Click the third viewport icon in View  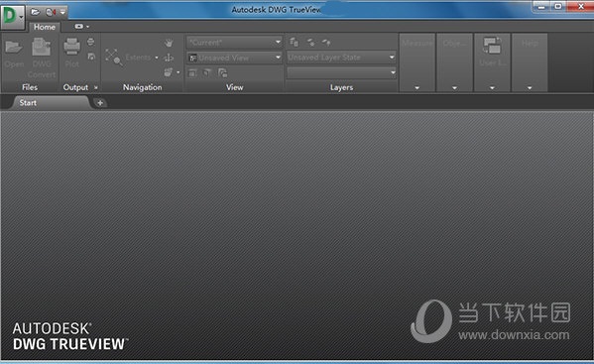pyautogui.click(x=222, y=72)
